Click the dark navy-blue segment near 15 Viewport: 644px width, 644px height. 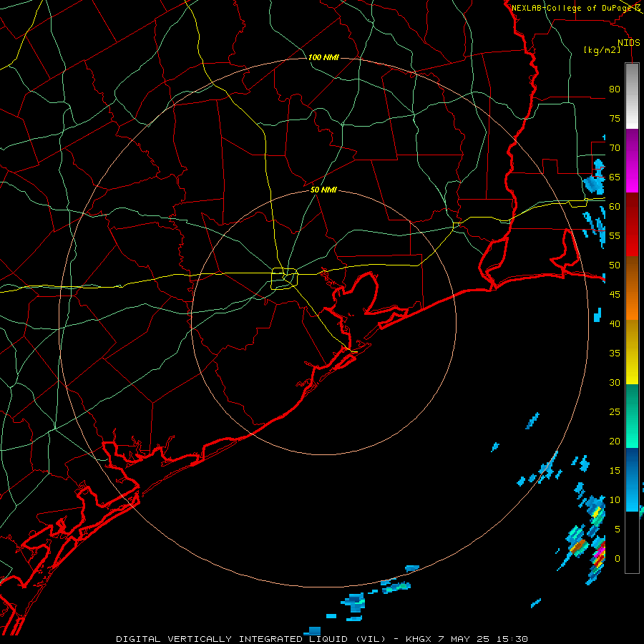[632, 463]
